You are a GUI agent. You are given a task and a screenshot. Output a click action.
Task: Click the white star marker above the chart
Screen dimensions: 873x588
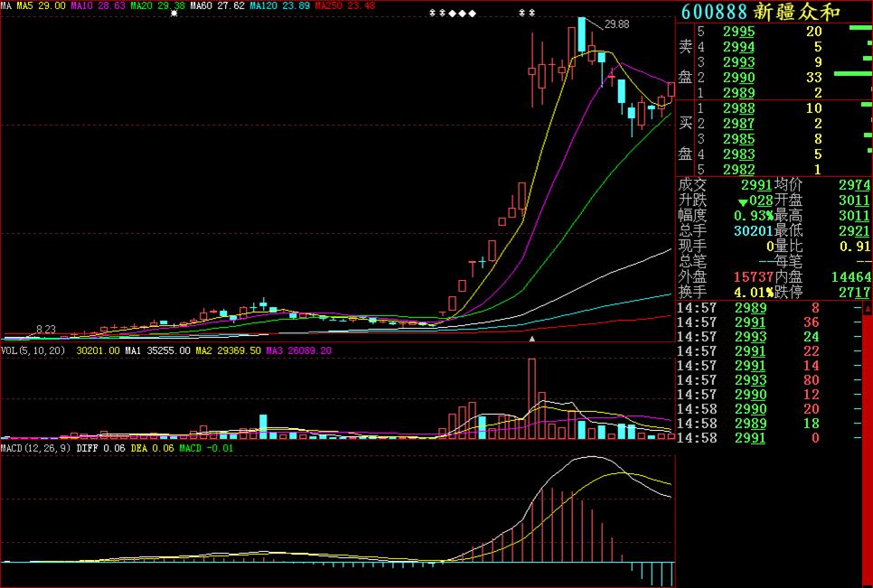click(174, 14)
